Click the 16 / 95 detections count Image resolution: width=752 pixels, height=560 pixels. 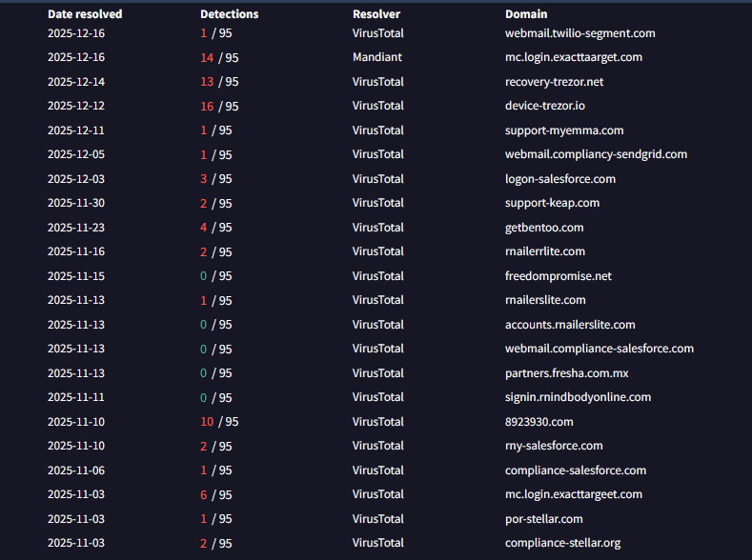coord(219,106)
